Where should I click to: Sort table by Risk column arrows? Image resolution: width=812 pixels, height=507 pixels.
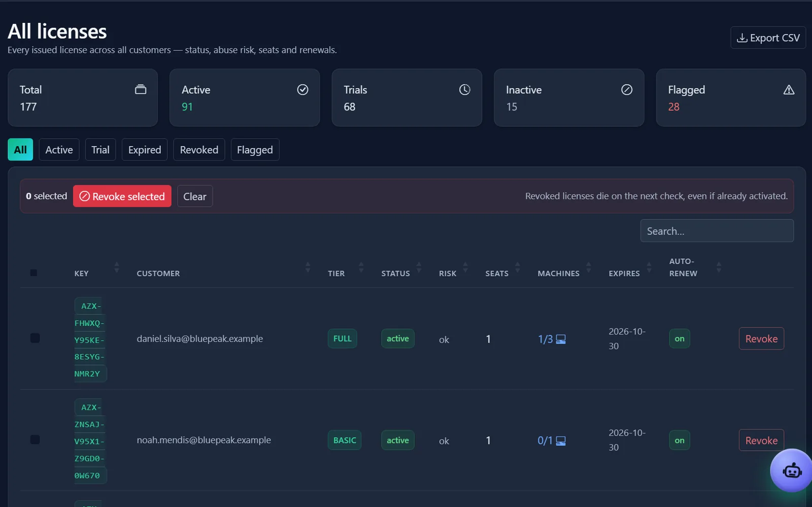(x=465, y=267)
